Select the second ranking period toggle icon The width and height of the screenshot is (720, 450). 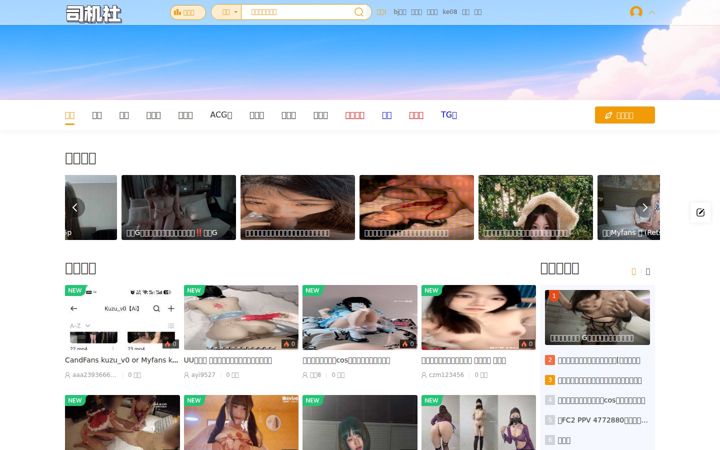coord(648,272)
